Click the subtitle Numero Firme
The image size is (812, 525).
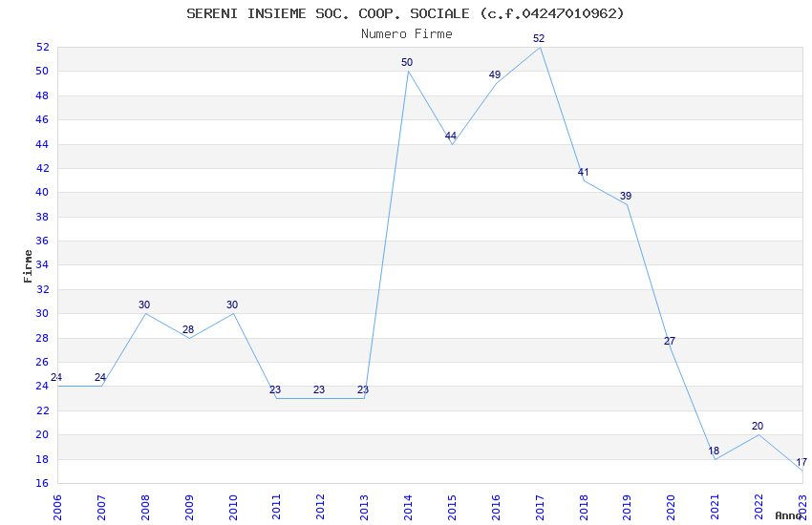[407, 34]
